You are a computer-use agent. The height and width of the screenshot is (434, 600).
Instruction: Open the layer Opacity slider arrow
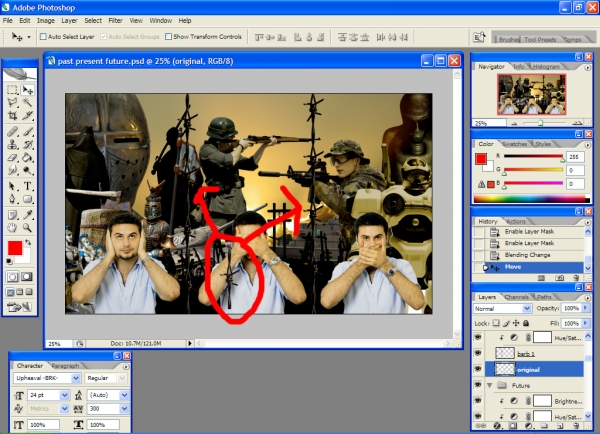tap(585, 308)
